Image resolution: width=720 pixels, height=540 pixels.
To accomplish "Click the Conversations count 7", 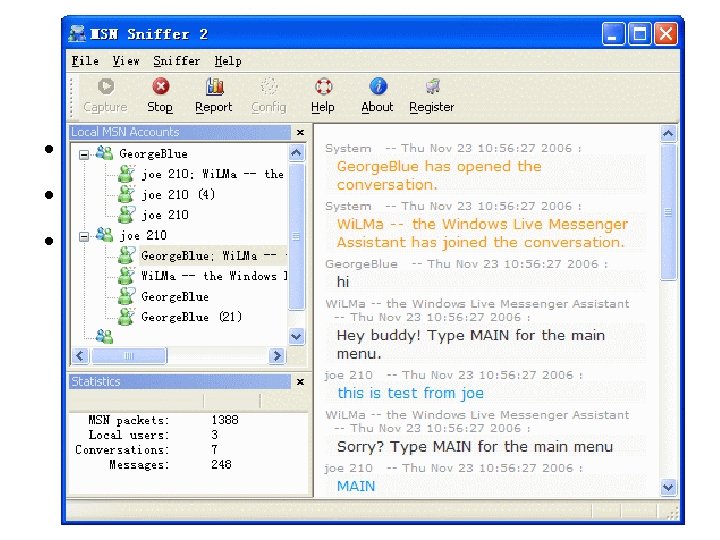I will click(214, 449).
